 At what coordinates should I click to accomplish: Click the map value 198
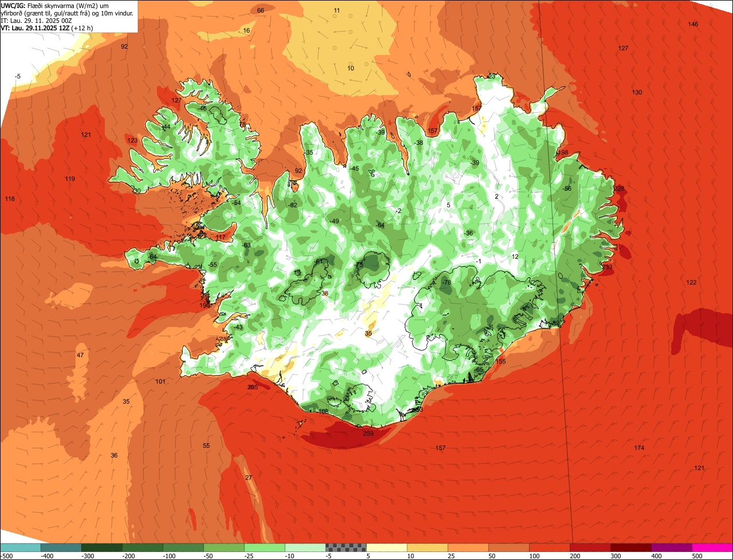tap(563, 152)
